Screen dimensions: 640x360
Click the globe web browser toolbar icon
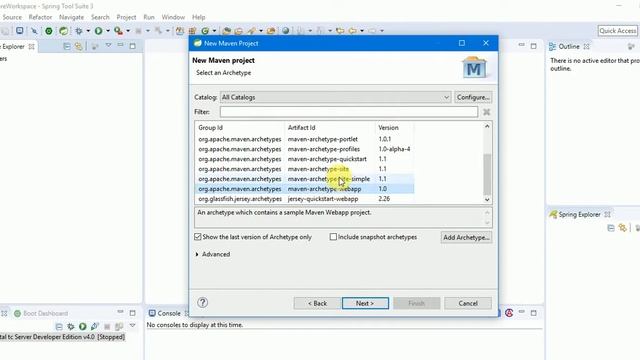(x=286, y=31)
